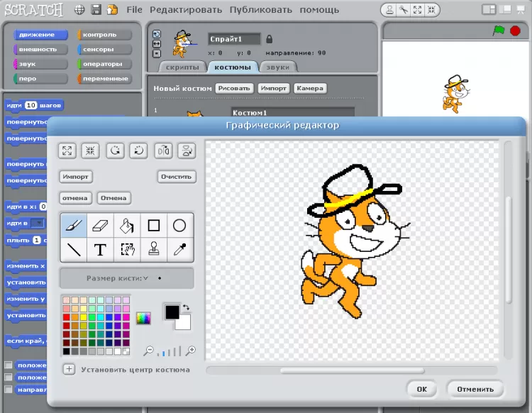Click the Импорт button in paint editor
This screenshot has height=413, width=532.
pos(75,177)
